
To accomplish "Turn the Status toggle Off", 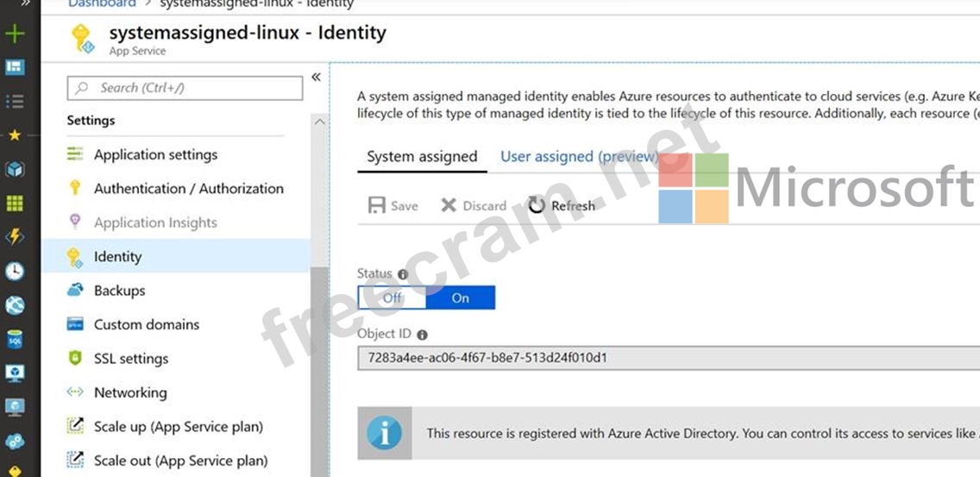I will point(393,298).
